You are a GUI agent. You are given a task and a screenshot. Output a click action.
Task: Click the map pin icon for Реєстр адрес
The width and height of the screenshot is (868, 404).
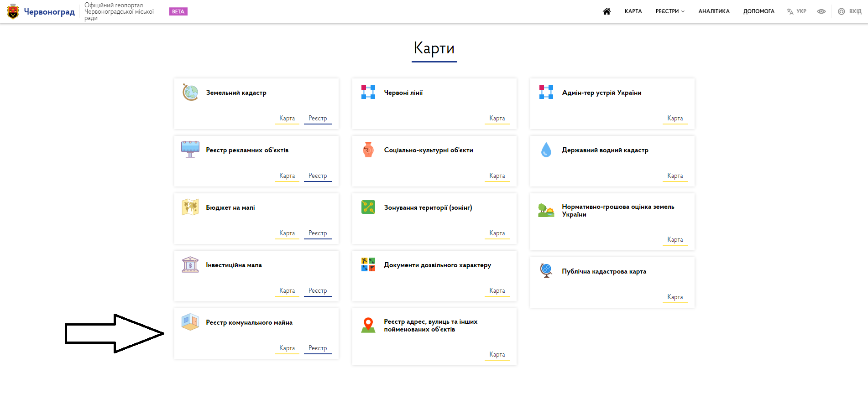368,325
